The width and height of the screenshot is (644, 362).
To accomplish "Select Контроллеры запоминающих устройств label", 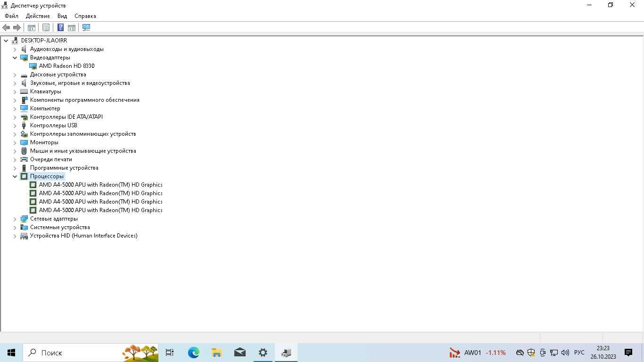I will [83, 134].
